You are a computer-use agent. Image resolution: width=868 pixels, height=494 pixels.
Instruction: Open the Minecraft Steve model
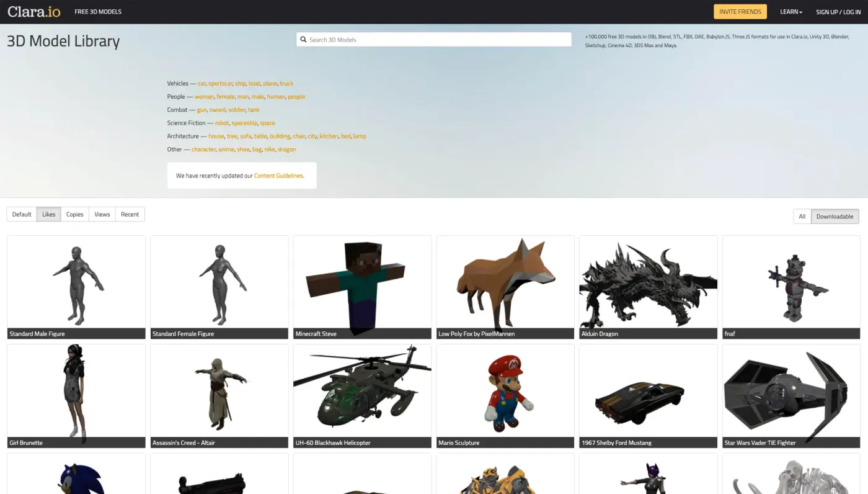(362, 287)
